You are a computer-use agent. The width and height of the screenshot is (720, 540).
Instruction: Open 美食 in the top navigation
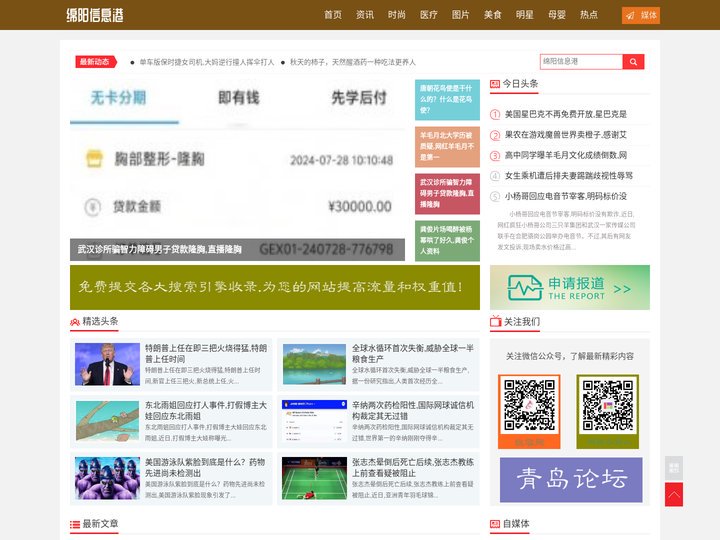[492, 15]
